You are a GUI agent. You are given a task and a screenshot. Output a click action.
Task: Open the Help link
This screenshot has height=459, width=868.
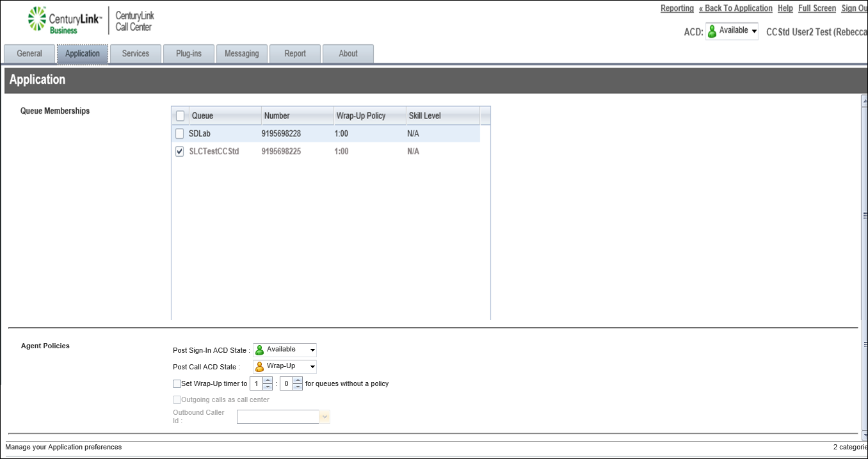(785, 8)
